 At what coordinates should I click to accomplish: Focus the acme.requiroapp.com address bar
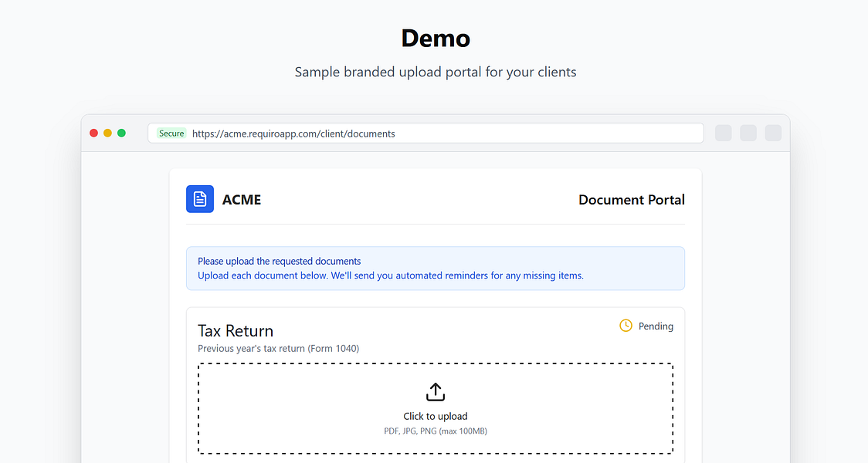tap(463, 133)
